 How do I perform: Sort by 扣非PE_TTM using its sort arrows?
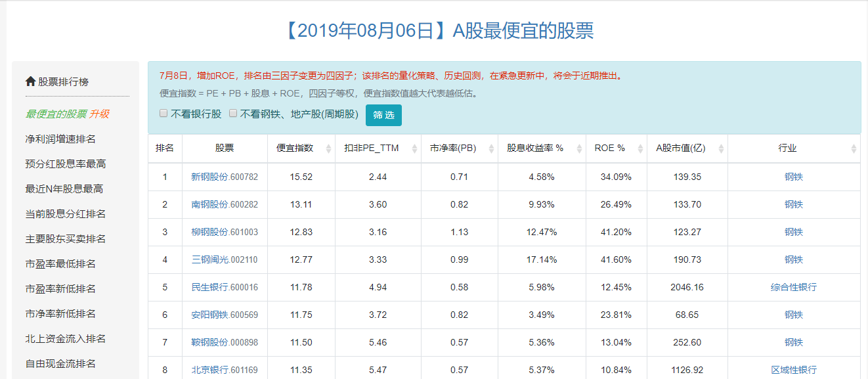414,148
